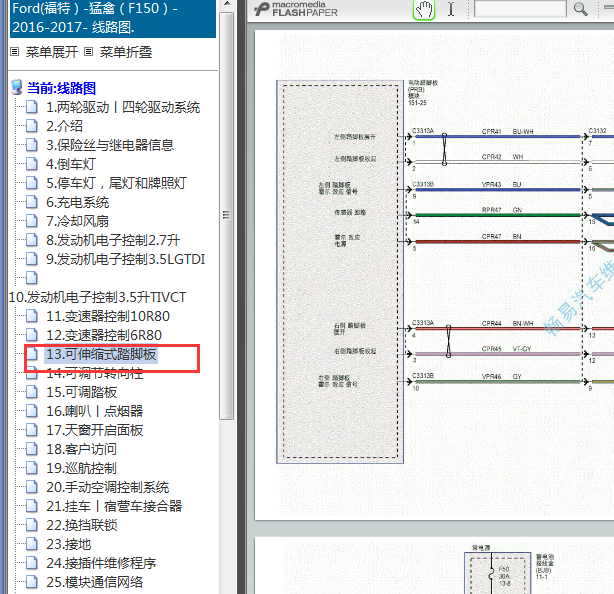Screen dimensions: 614x594
Task: Open 20.手动空调控制系统
Action: (x=108, y=487)
